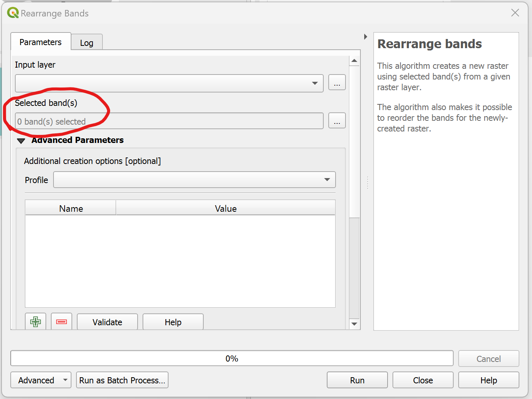Collapse the help panel with the arrow
The image size is (532, 399).
365,36
